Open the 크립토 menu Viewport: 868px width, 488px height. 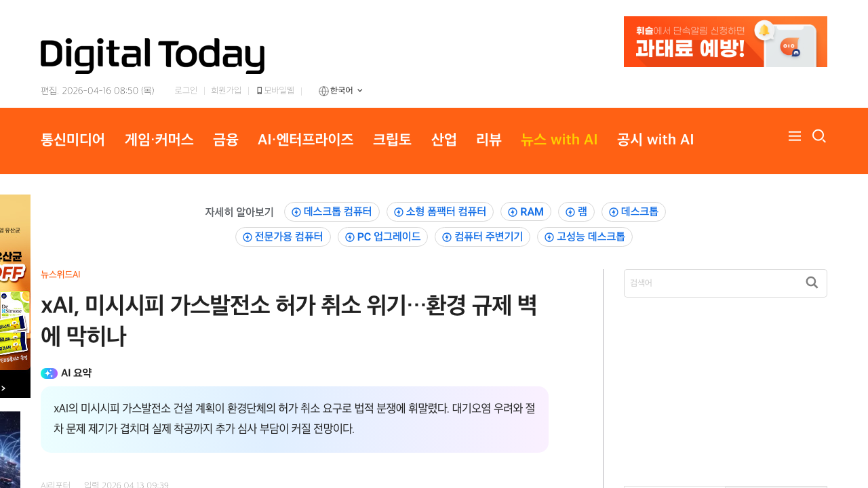tap(392, 140)
